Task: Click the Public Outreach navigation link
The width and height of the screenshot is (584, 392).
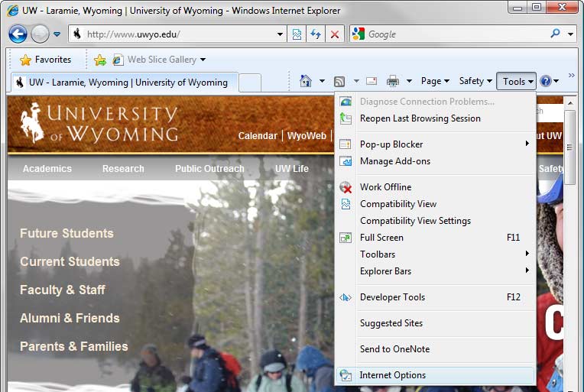Action: [x=209, y=169]
